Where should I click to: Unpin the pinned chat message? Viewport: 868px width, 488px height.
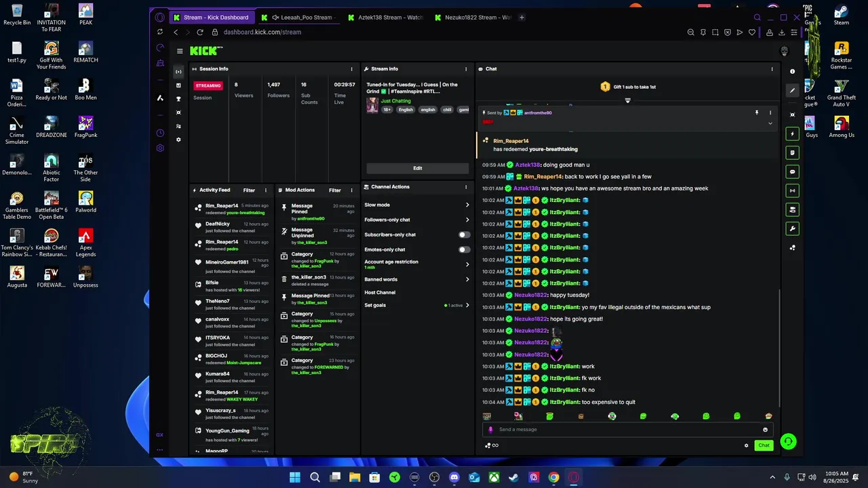click(x=757, y=113)
